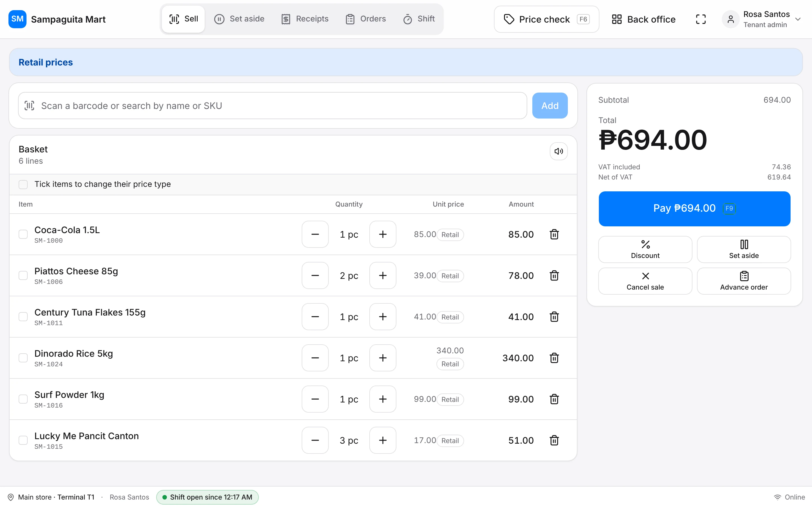The height and width of the screenshot is (508, 812).
Task: Create an Advance order
Action: tap(743, 281)
